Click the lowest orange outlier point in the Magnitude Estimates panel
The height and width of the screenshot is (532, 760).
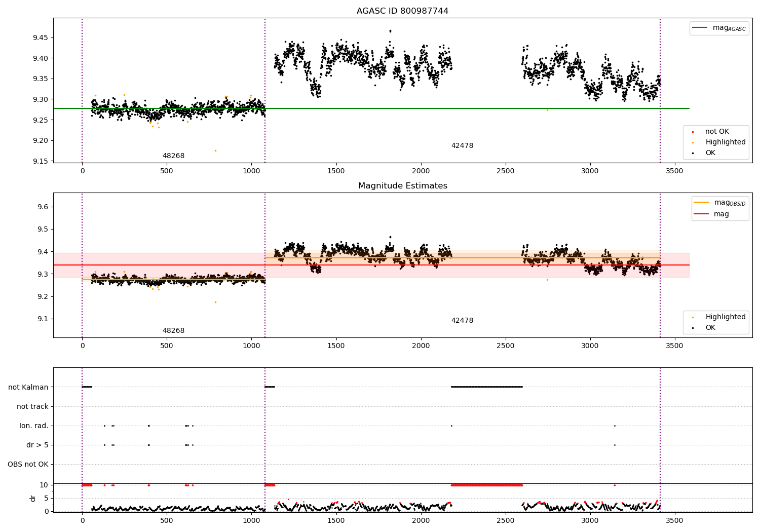[215, 302]
